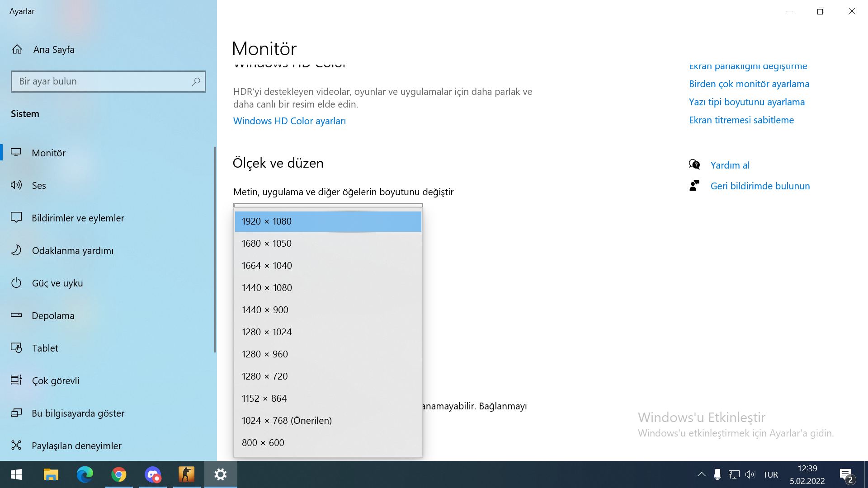Image resolution: width=868 pixels, height=488 pixels.
Task: Open Paylaşılan deneyimler settings
Action: [x=76, y=446]
